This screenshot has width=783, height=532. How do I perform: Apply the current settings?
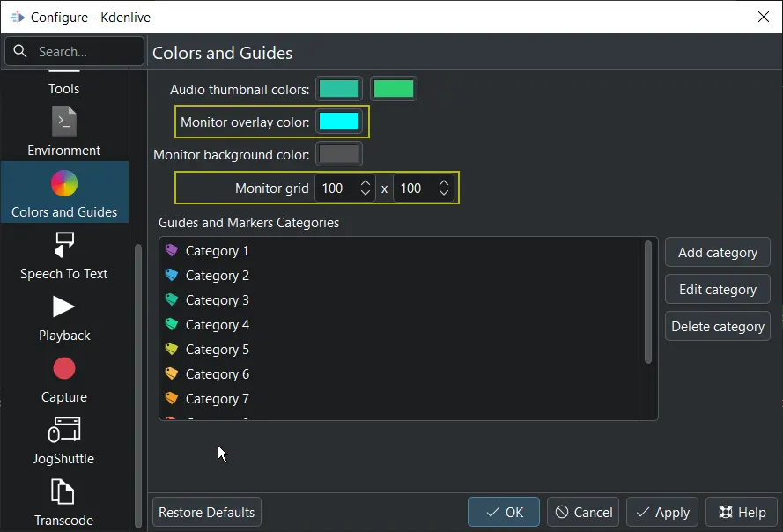(x=662, y=512)
